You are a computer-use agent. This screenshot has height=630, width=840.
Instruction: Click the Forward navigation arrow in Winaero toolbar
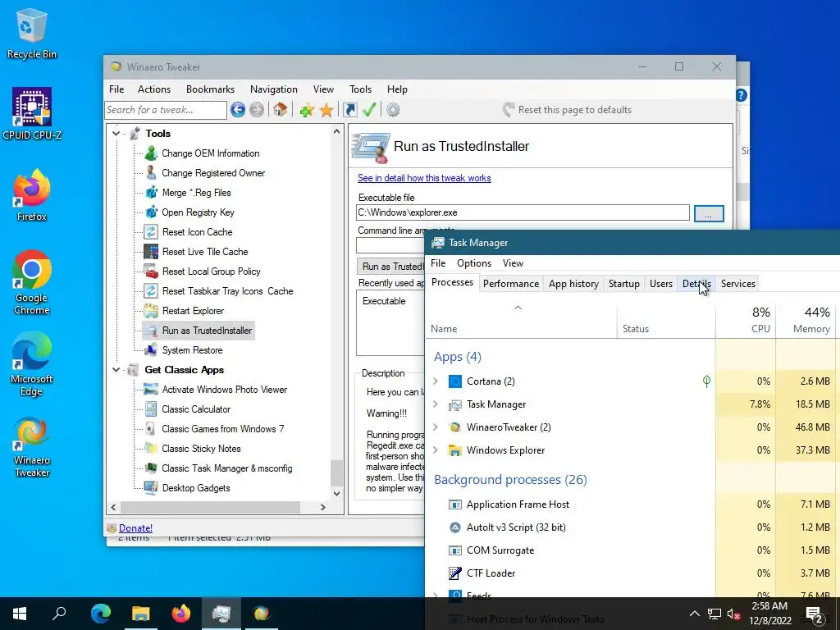pos(257,110)
